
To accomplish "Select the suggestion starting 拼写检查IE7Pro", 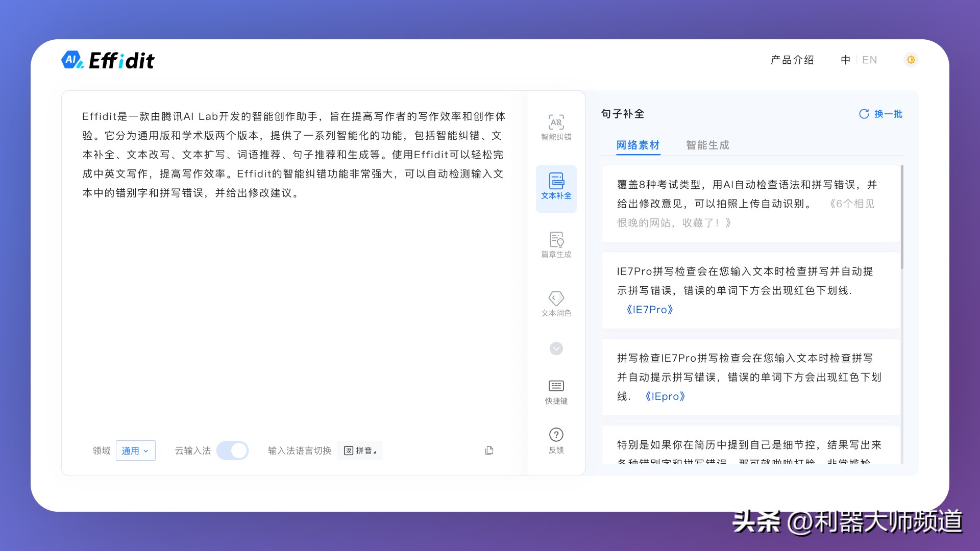I will pos(751,377).
